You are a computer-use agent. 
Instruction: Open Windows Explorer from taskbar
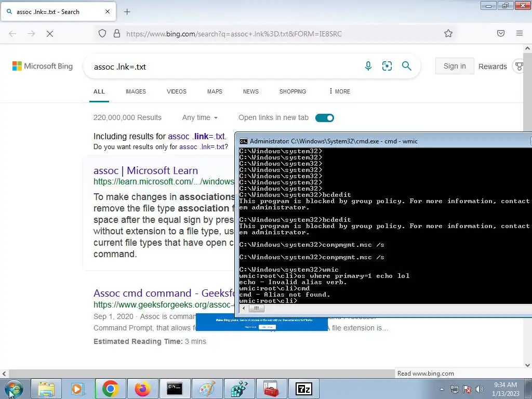pos(46,389)
